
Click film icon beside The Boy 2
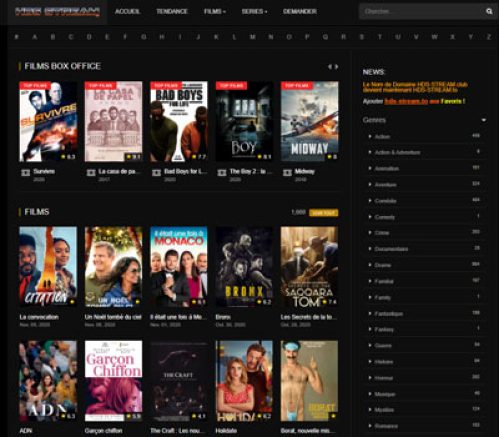222,172
